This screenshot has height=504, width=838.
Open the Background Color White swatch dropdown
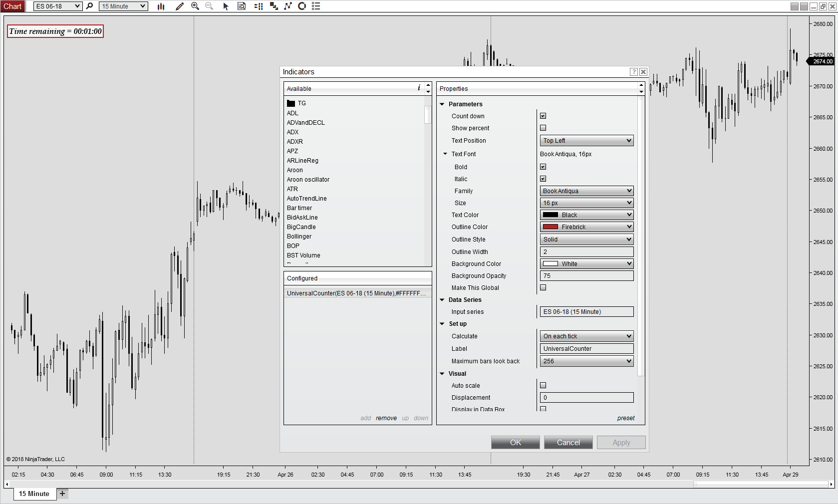(587, 264)
